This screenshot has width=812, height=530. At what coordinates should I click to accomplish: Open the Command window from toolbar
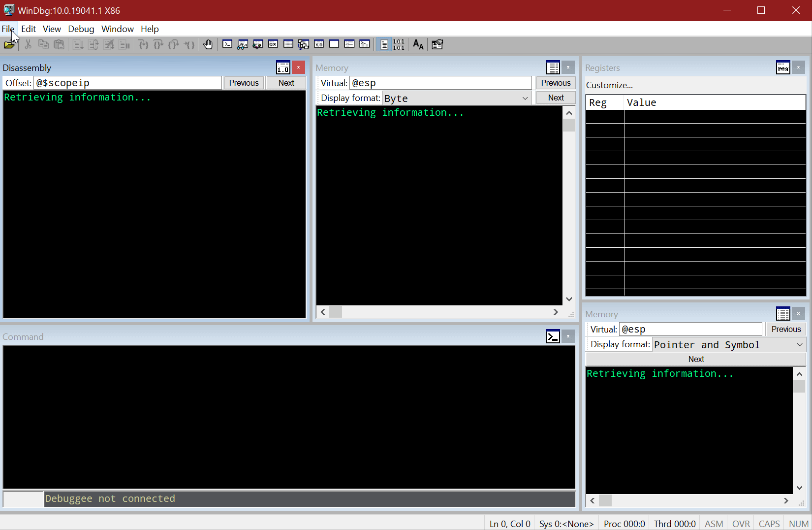click(227, 44)
